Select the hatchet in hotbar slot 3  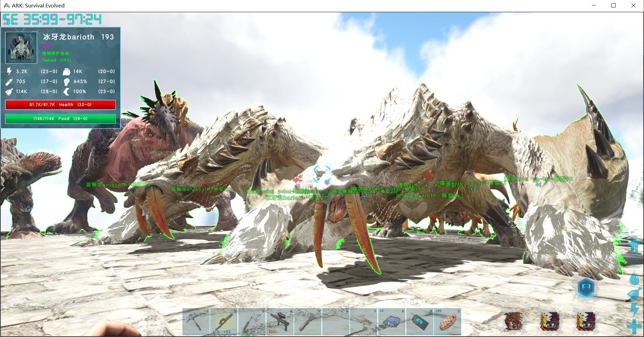pyautogui.click(x=252, y=321)
